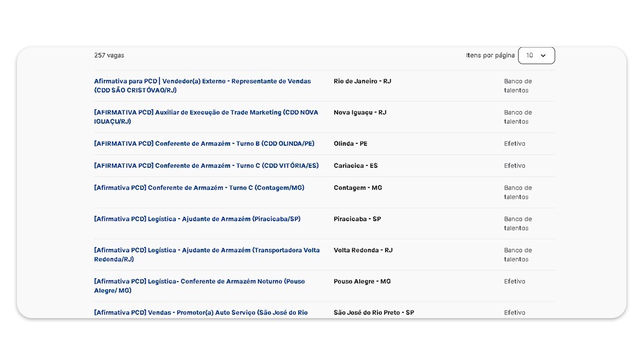Click Nova Iguaçu - RJ location text
644x337 pixels.
click(x=360, y=113)
